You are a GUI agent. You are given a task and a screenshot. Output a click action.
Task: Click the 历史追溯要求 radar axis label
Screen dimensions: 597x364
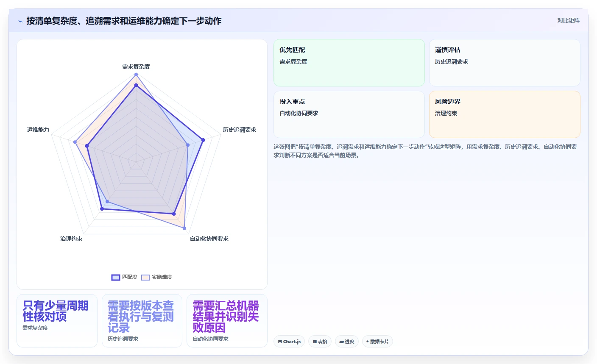pyautogui.click(x=240, y=130)
